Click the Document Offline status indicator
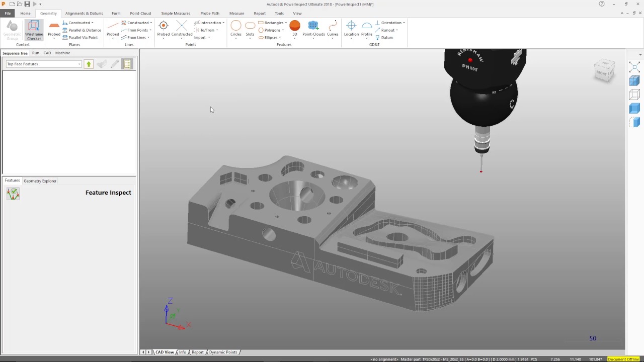This screenshot has height=362, width=644. tap(623, 359)
